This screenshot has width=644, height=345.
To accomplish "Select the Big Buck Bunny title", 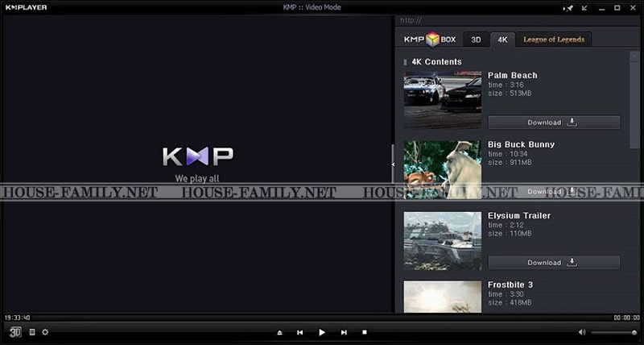I will [521, 144].
